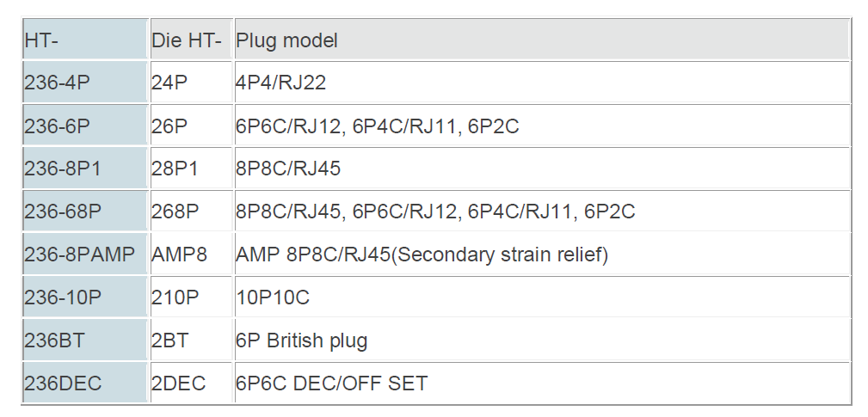Click the "8P8C/RJ45" plug cell for 28P1
Image resolution: width=868 pixels, height=417 pixels.
tap(288, 169)
